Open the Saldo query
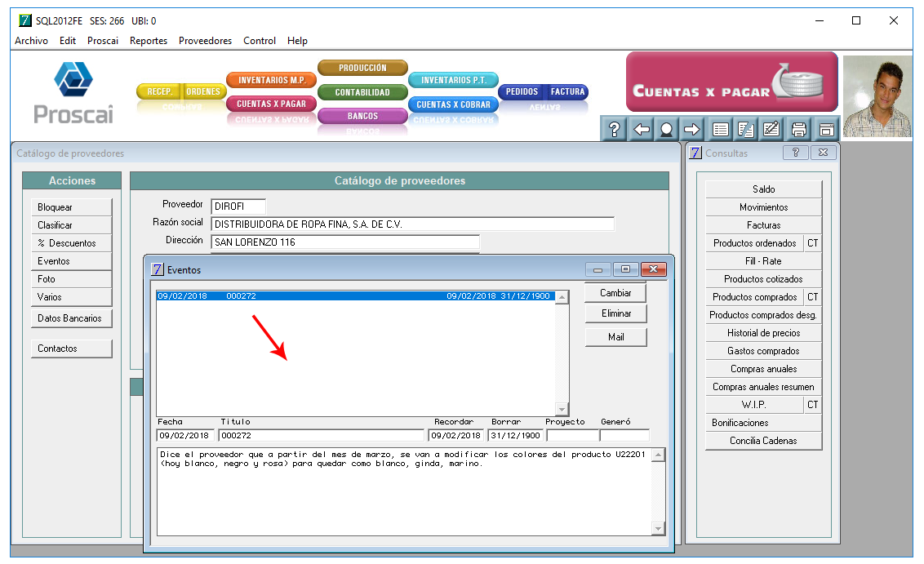924x564 pixels. click(x=764, y=189)
